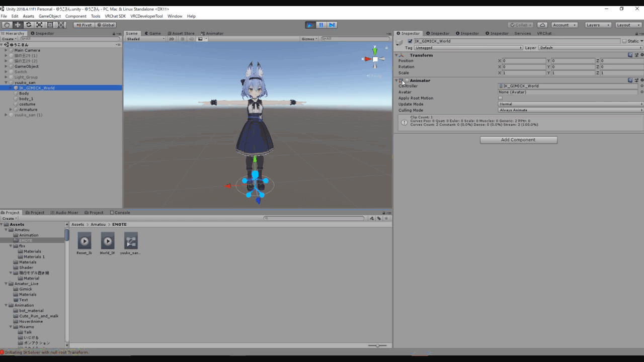
Task: Collapse the Transform component
Action: click(396, 55)
